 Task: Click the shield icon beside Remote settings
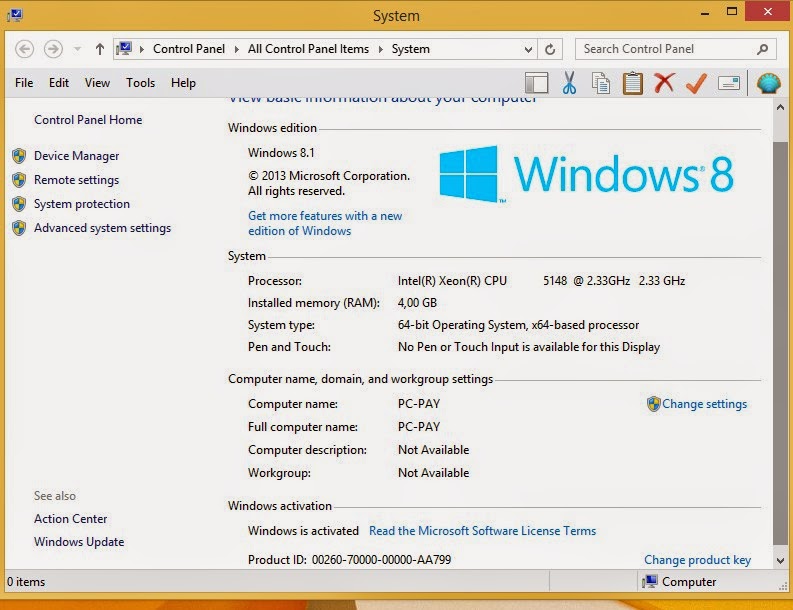click(19, 180)
